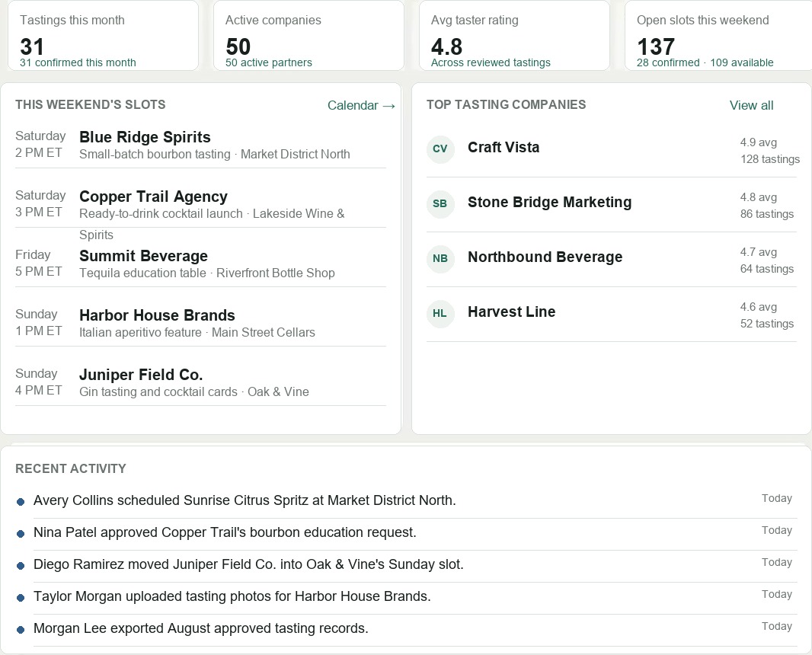This screenshot has height=655, width=812.
Task: Open Northbound Beverage company
Action: pos(545,257)
